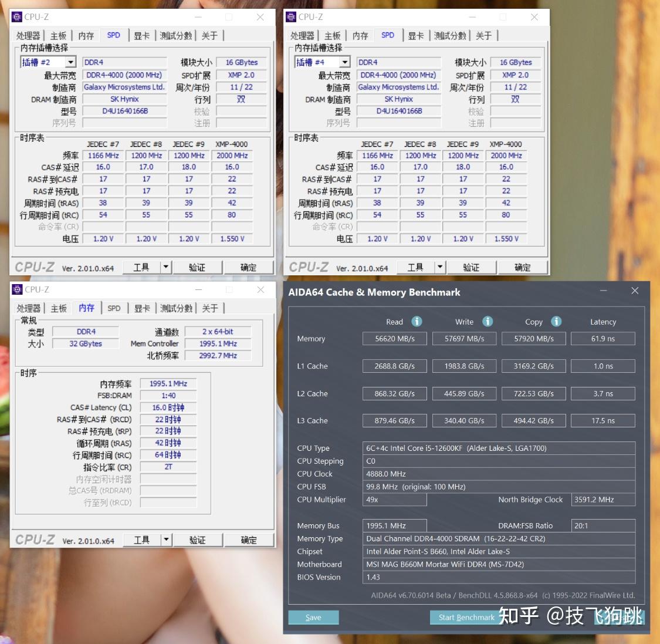Click Save button in AIDA64
The image size is (660, 644).
(x=313, y=618)
